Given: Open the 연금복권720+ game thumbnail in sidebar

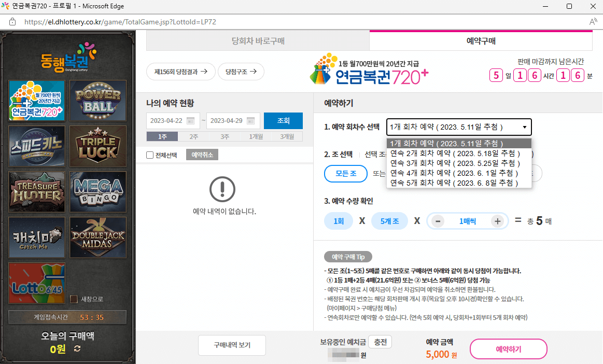Looking at the screenshot, I should click(37, 101).
